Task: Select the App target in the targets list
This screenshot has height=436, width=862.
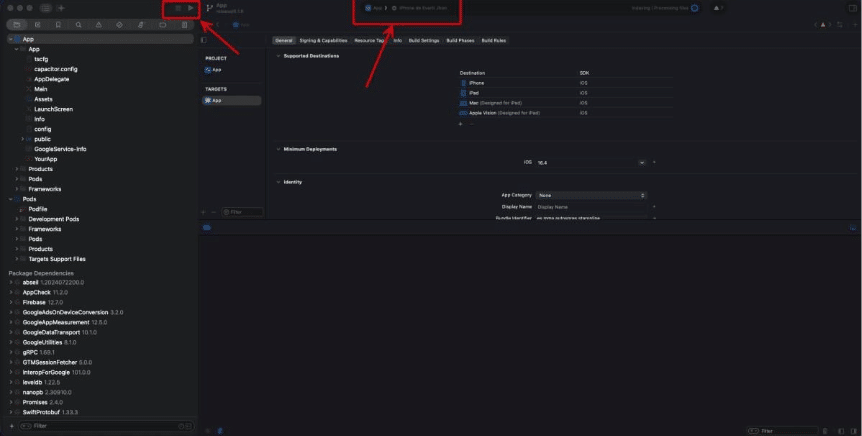Action: (x=231, y=101)
